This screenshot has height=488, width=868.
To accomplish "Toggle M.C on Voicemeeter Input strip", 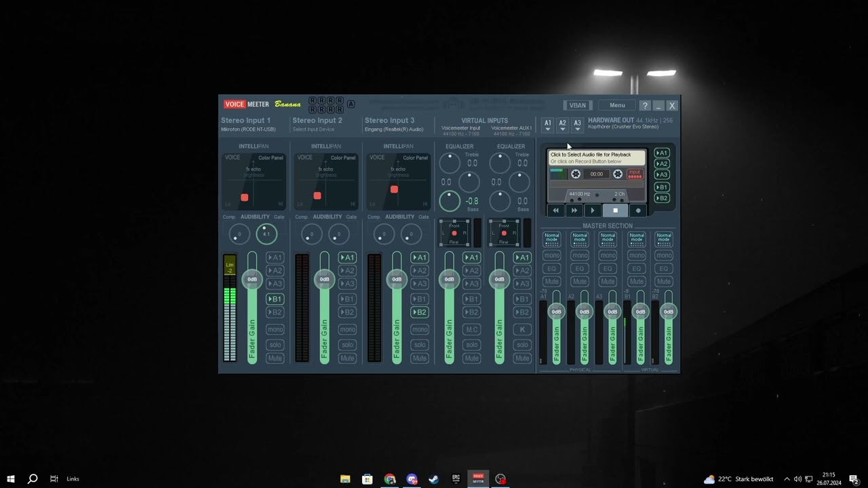I will (471, 329).
